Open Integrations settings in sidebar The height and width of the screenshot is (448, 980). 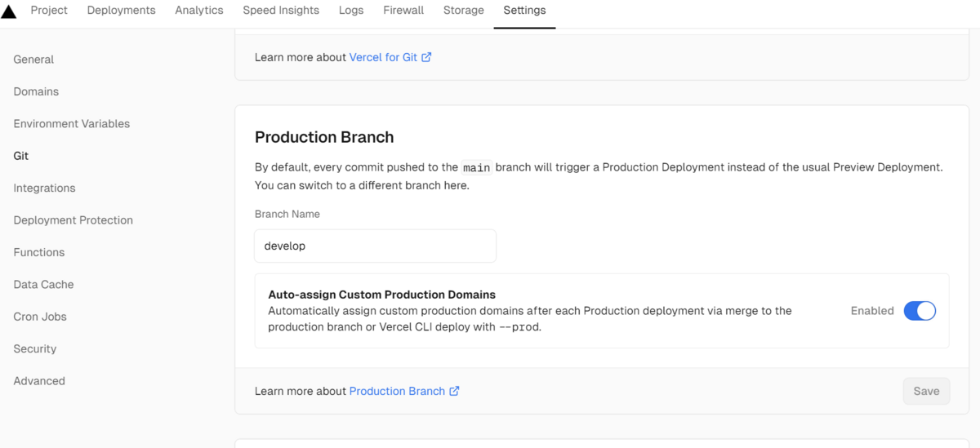click(44, 188)
